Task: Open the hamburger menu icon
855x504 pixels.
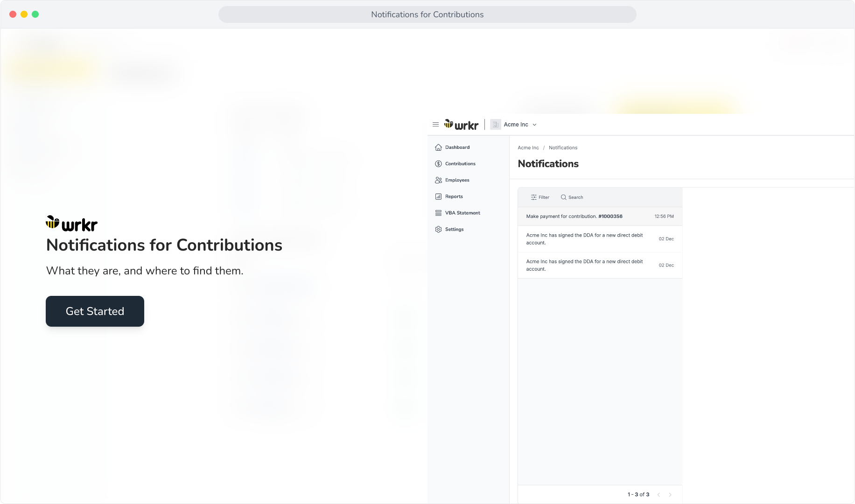Action: point(435,125)
